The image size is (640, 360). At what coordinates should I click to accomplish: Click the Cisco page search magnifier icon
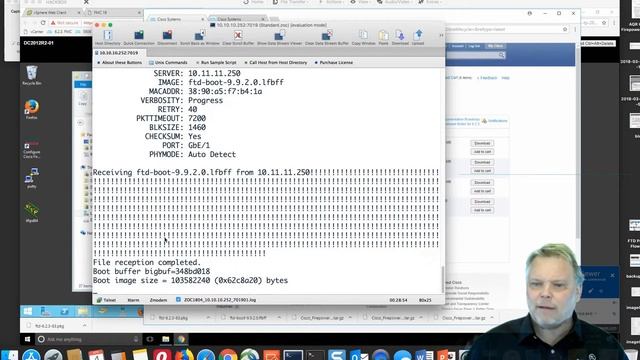(x=501, y=55)
